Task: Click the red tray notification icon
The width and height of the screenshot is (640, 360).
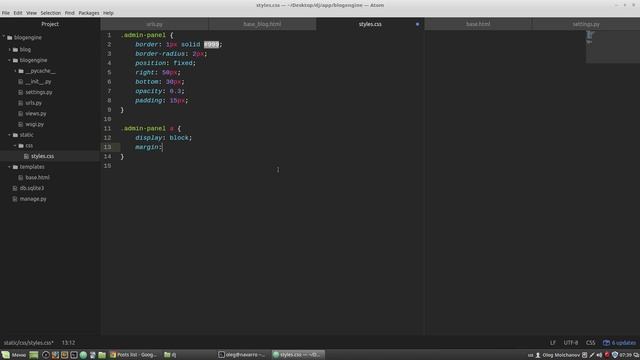Action: 607,355
